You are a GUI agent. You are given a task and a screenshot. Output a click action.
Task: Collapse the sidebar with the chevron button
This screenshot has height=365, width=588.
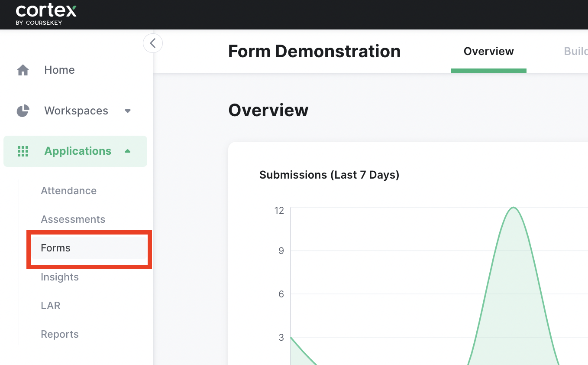coord(153,43)
